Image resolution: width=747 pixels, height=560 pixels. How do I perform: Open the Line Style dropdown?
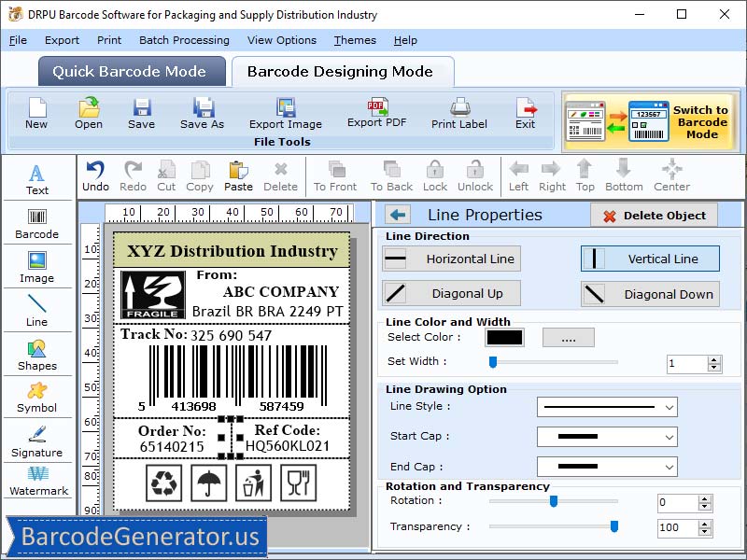[607, 409]
